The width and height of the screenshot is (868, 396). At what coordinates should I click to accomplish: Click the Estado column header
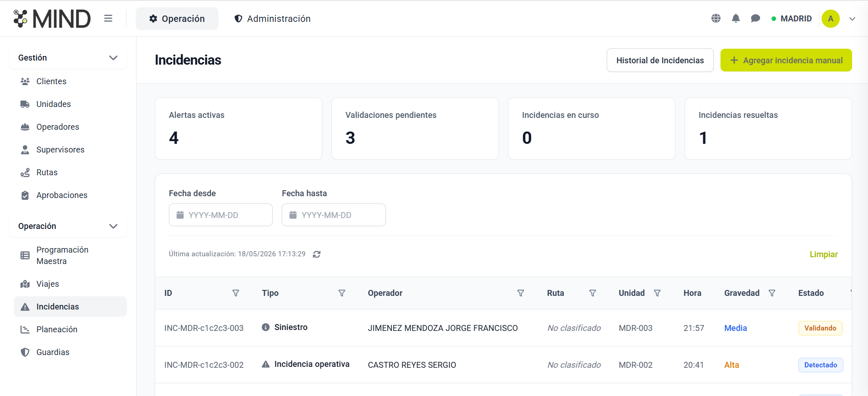[x=811, y=293]
